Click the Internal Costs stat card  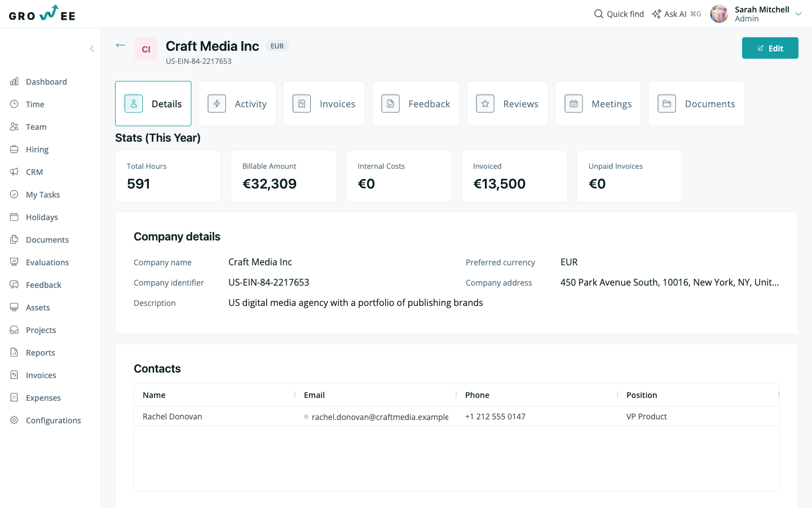tap(399, 176)
